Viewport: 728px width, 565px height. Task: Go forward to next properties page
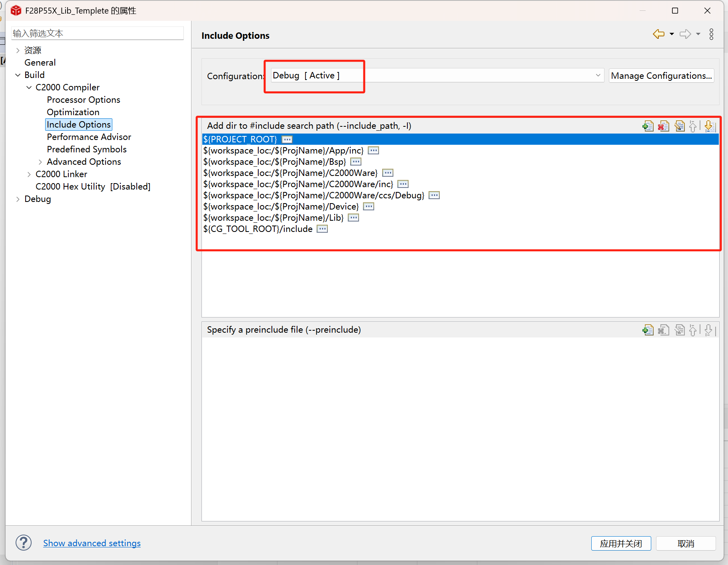click(x=685, y=34)
